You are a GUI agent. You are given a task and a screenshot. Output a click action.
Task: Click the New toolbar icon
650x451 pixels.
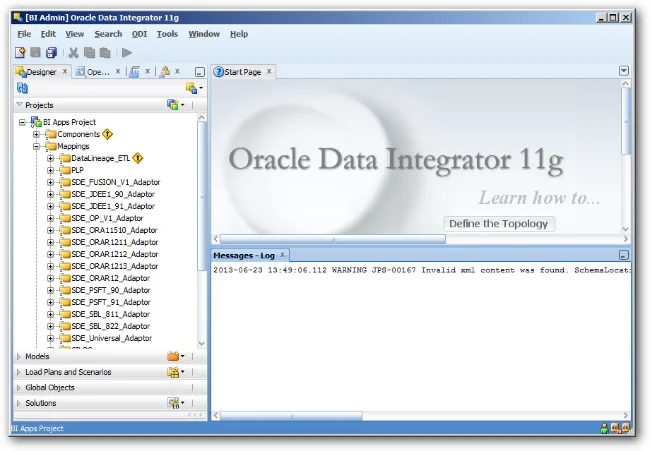pyautogui.click(x=20, y=53)
